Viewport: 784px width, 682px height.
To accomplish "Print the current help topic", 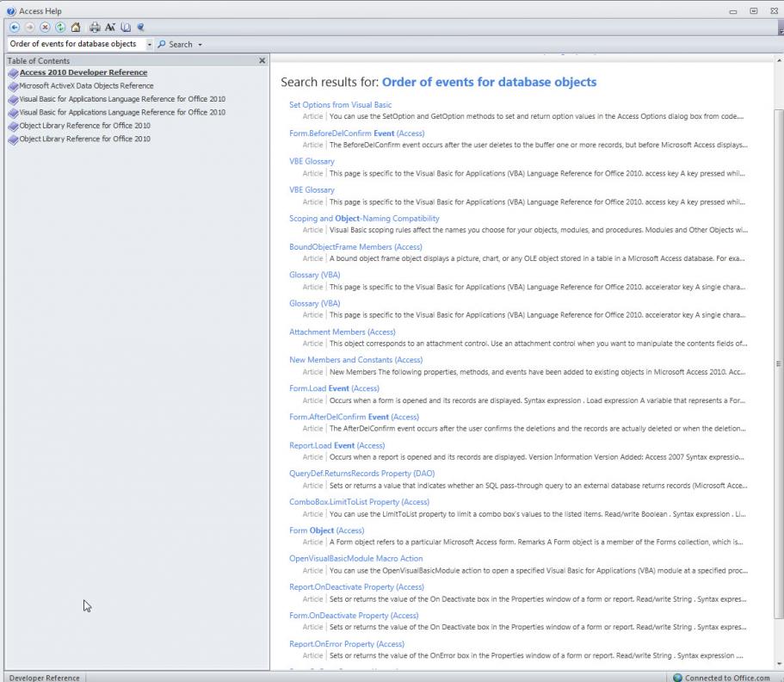I will click(x=95, y=28).
